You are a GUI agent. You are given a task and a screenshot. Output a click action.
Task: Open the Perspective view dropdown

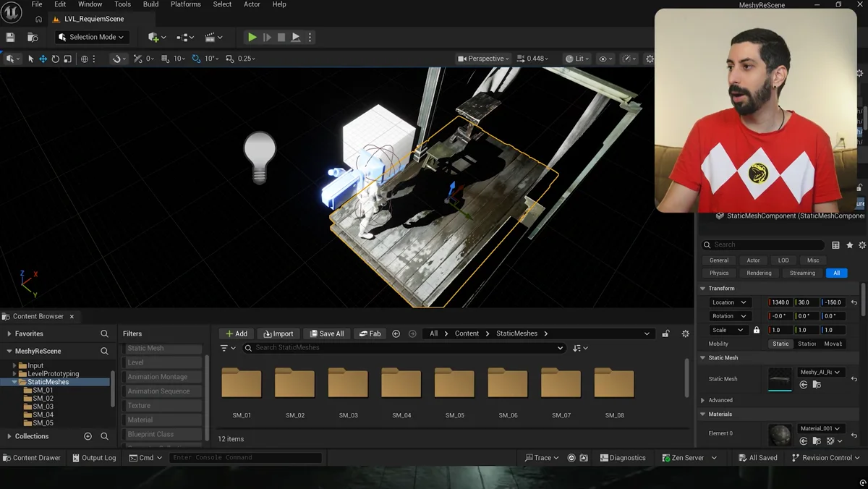click(x=482, y=59)
